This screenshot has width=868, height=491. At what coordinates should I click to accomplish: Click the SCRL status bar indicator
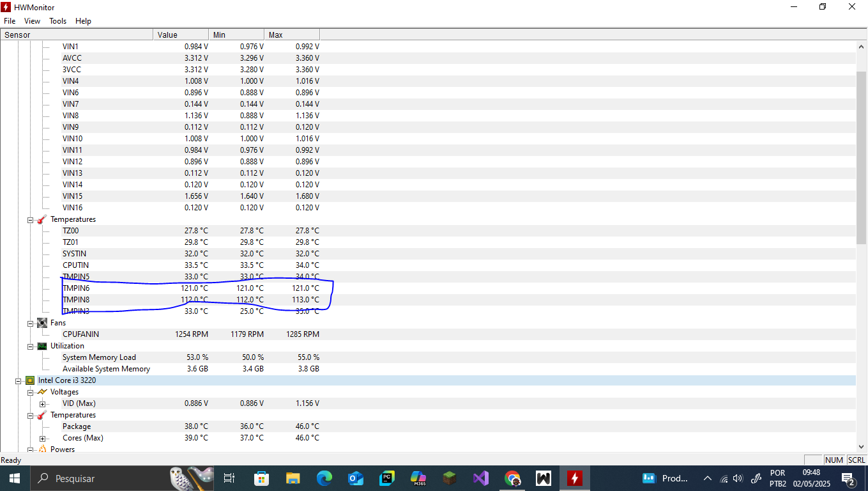click(x=857, y=460)
